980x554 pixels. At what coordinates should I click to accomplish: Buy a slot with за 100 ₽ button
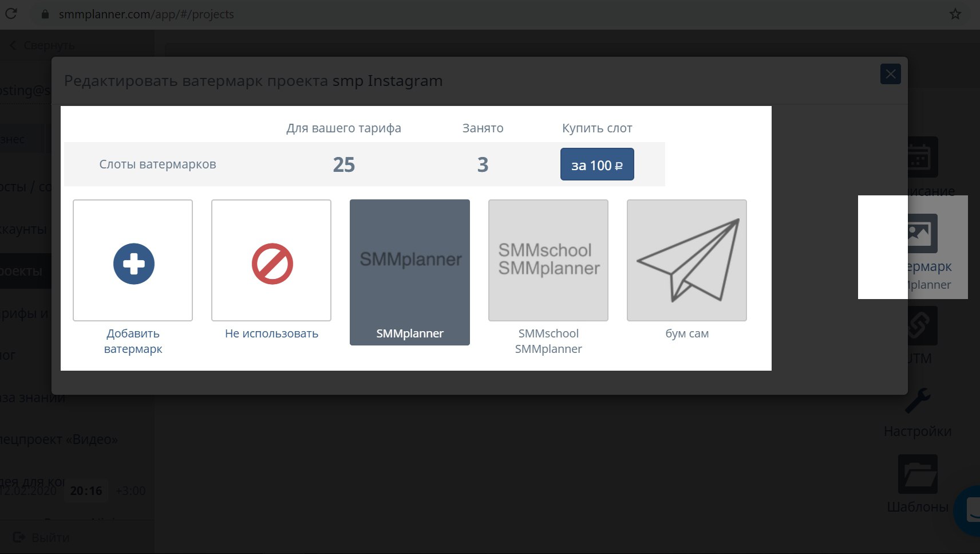(597, 164)
